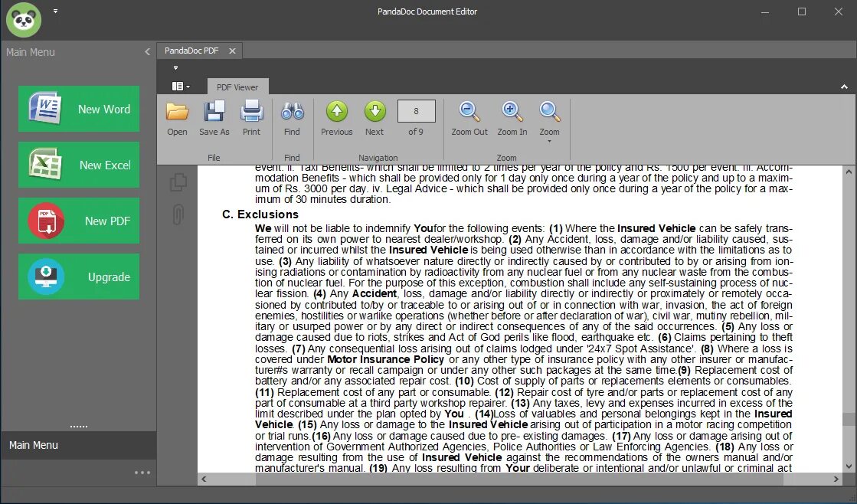This screenshot has width=857, height=504.
Task: Select the PDF Viewer ribbon tab
Action: 237,87
